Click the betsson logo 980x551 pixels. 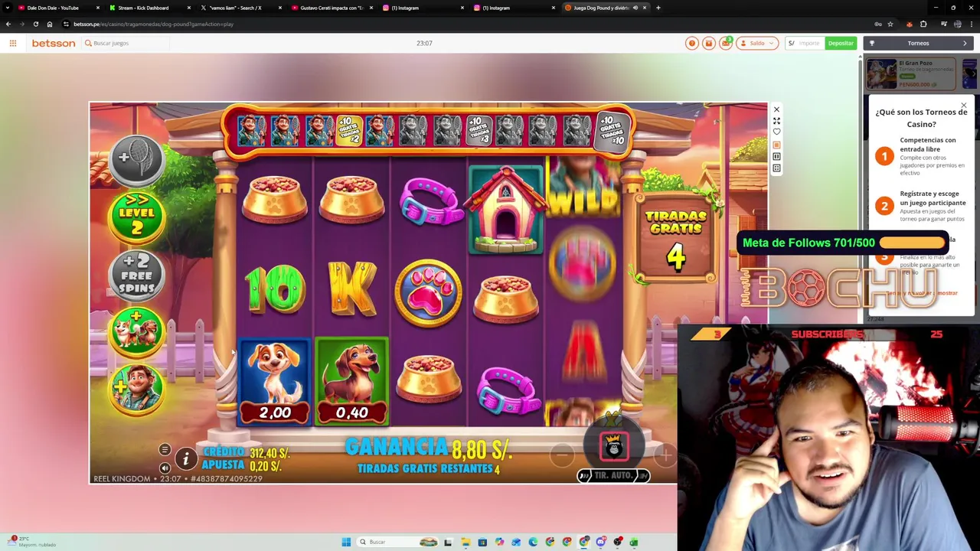point(54,43)
